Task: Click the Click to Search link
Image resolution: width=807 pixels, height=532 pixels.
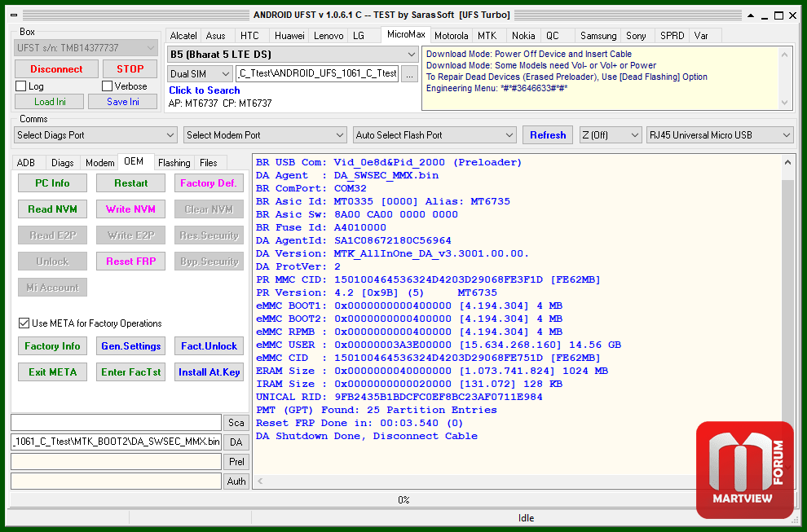Action: click(204, 90)
